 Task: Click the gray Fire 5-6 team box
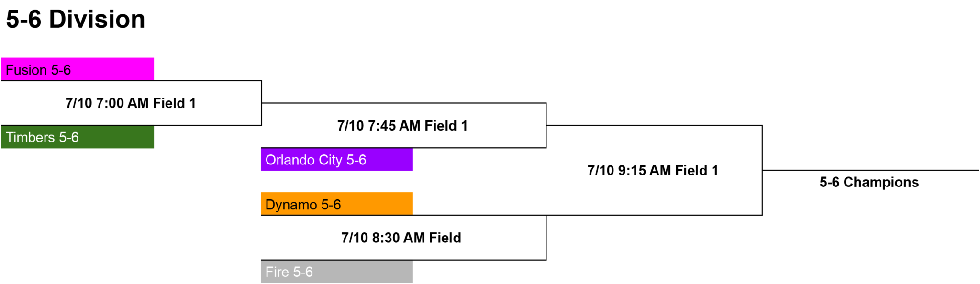[337, 272]
